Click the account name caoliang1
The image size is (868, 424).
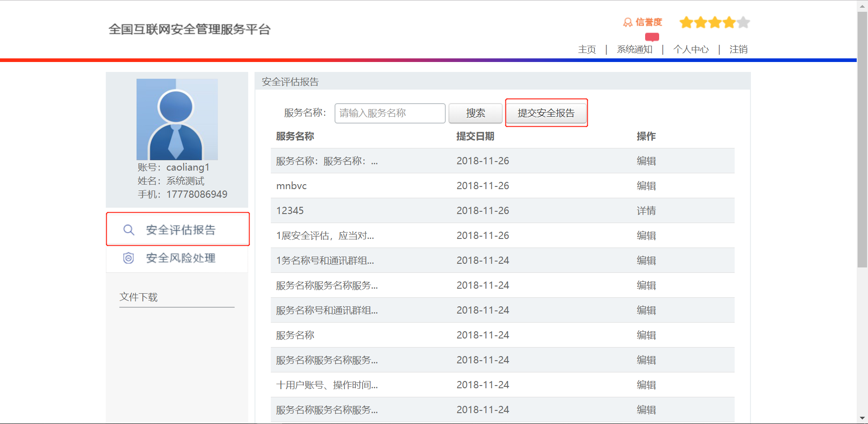click(x=188, y=167)
